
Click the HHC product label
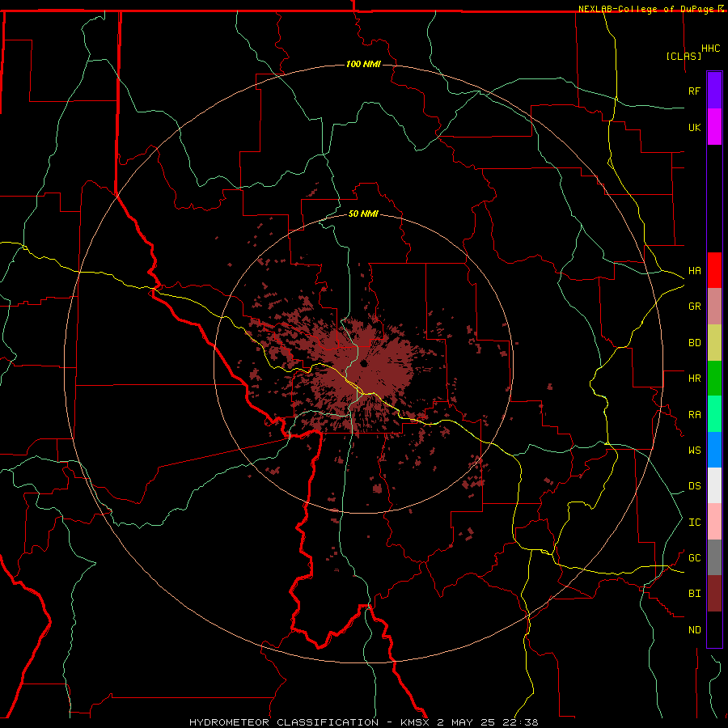tap(710, 49)
